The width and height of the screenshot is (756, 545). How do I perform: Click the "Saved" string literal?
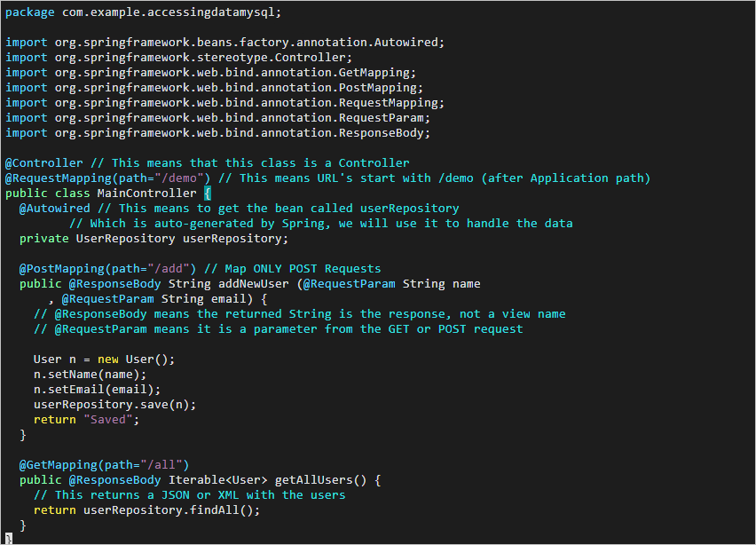[x=111, y=420]
